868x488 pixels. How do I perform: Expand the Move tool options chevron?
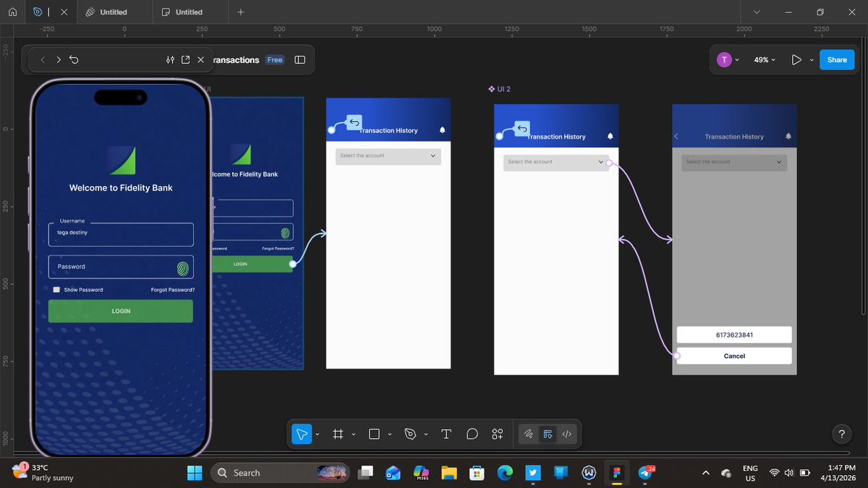[317, 435]
